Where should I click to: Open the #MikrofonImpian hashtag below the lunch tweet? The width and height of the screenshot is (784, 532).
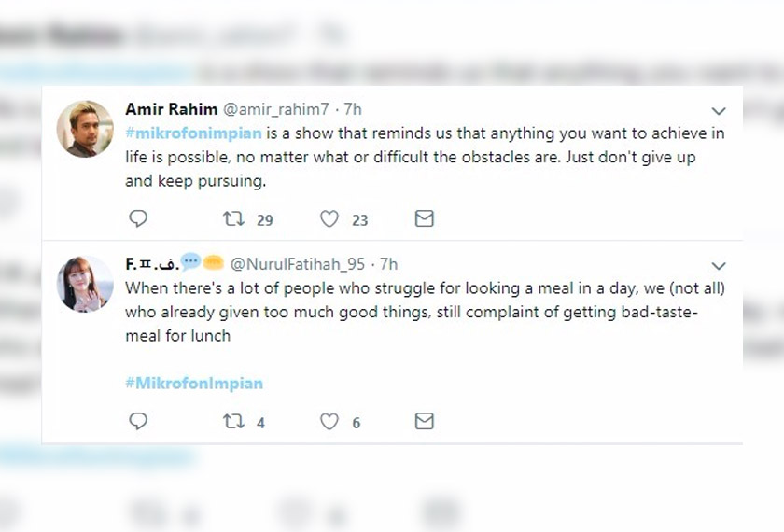coord(194,383)
